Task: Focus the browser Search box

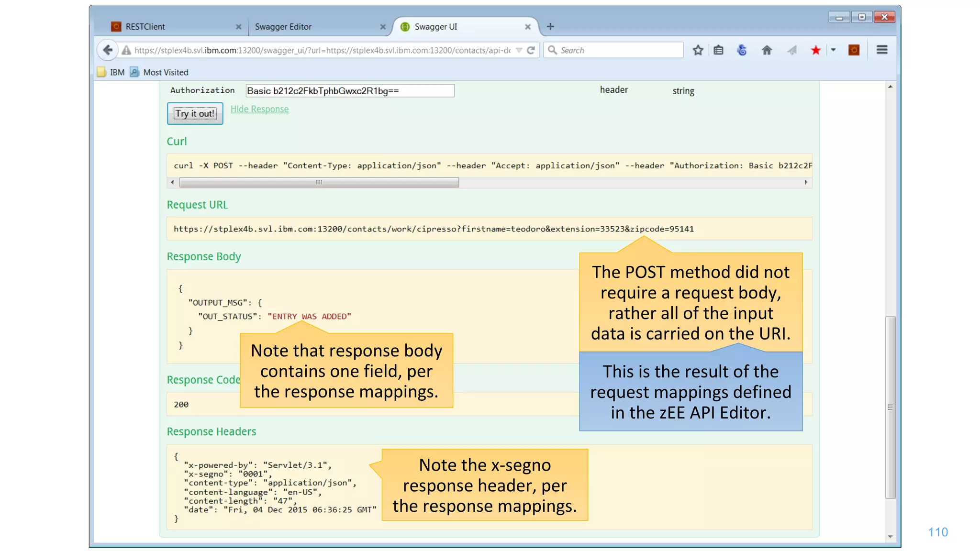Action: tap(613, 50)
